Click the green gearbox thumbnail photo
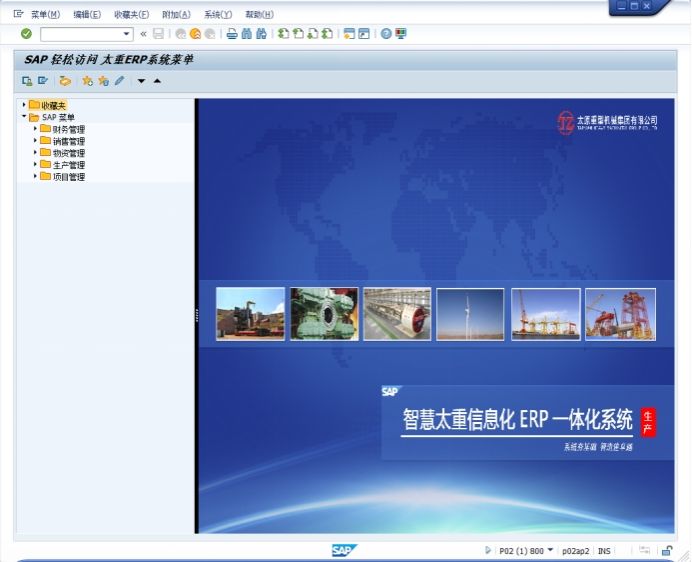Viewport: 692px width, 562px height. [x=324, y=314]
